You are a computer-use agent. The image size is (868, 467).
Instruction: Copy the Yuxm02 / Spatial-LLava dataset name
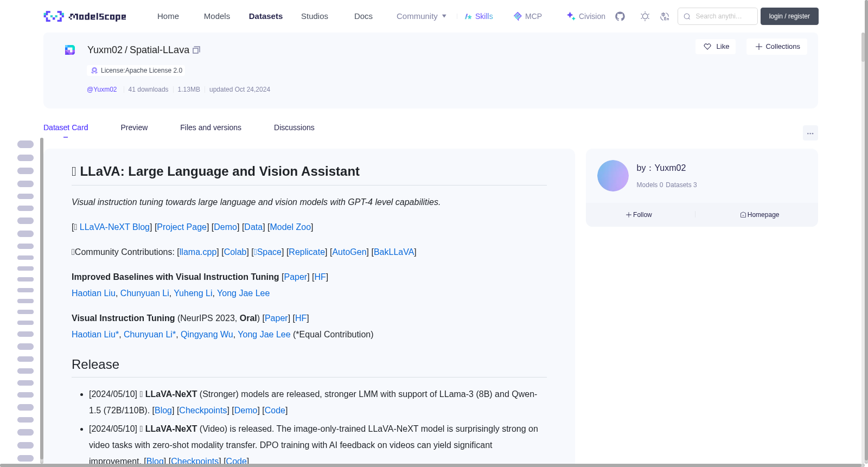coord(196,50)
